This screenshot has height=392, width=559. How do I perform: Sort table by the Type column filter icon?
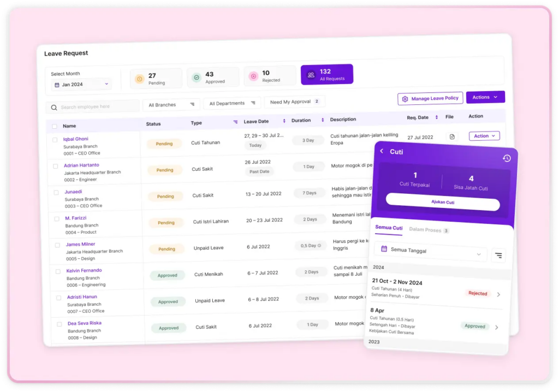pos(235,122)
